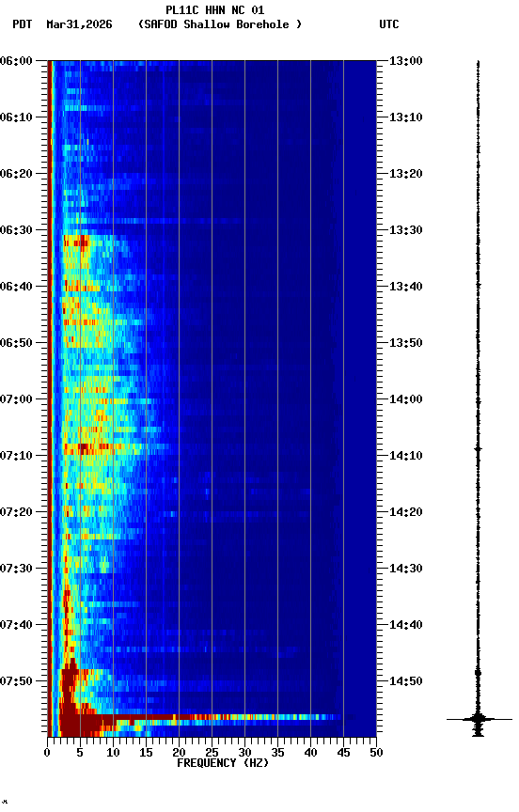Screen dimensions: 519x812
Task: Click the 14:40 UTC time label
Action: coord(406,625)
